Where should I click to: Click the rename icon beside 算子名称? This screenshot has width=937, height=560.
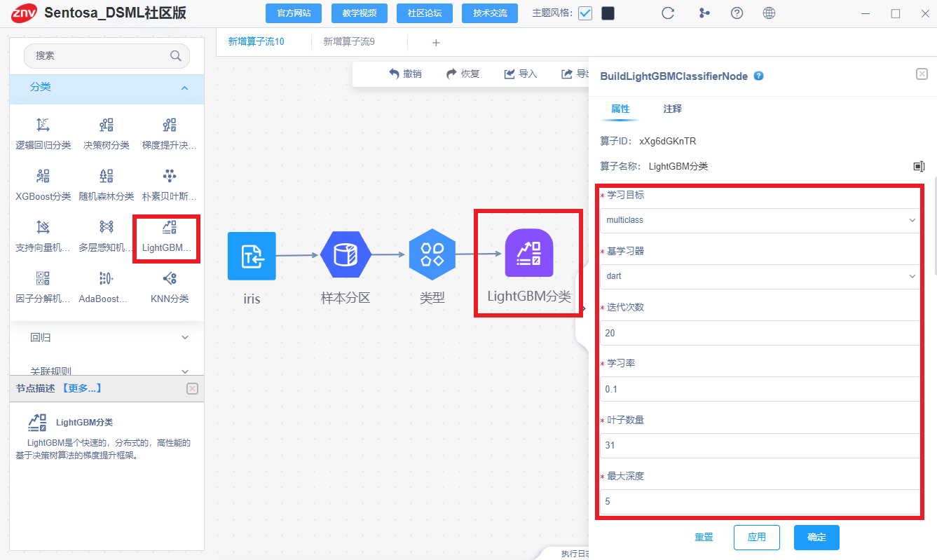[x=919, y=166]
